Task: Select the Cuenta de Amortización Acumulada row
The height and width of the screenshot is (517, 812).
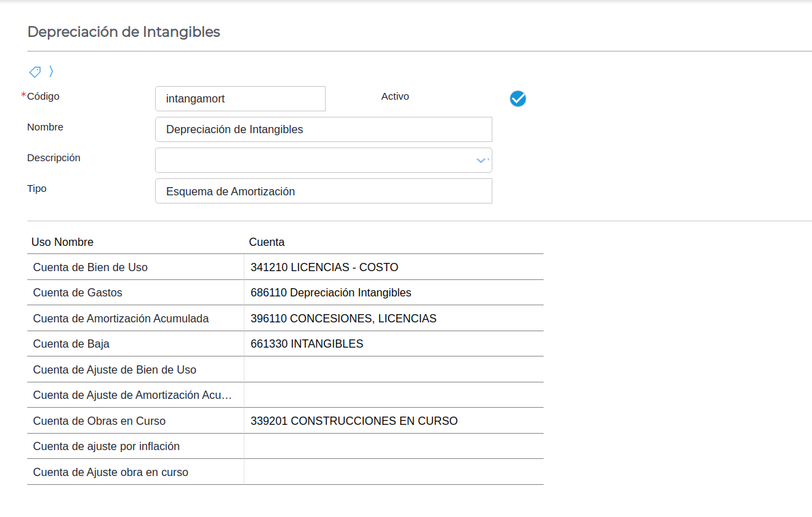Action: [x=121, y=318]
